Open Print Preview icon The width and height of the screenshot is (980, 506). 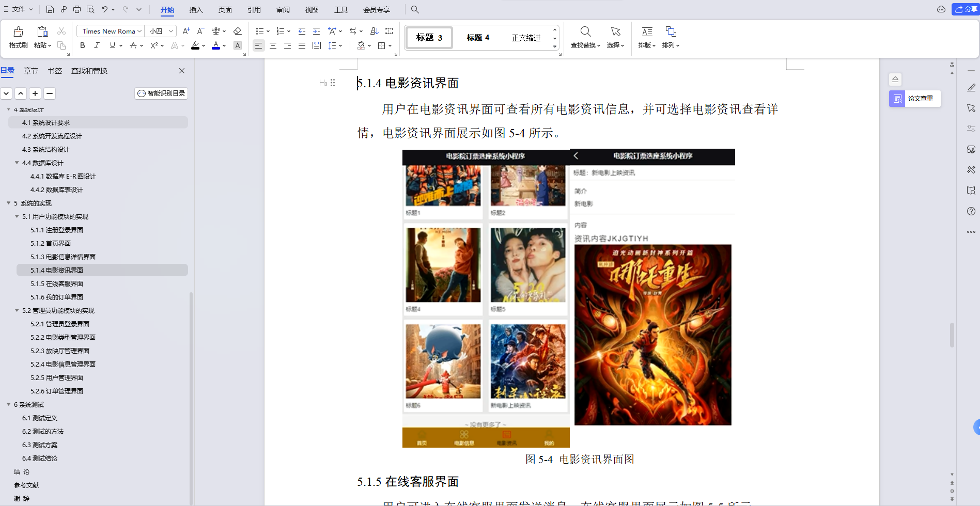[90, 9]
